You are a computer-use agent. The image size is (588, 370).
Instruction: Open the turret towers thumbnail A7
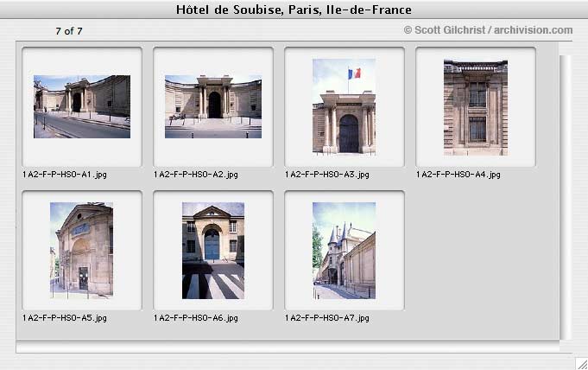(344, 251)
